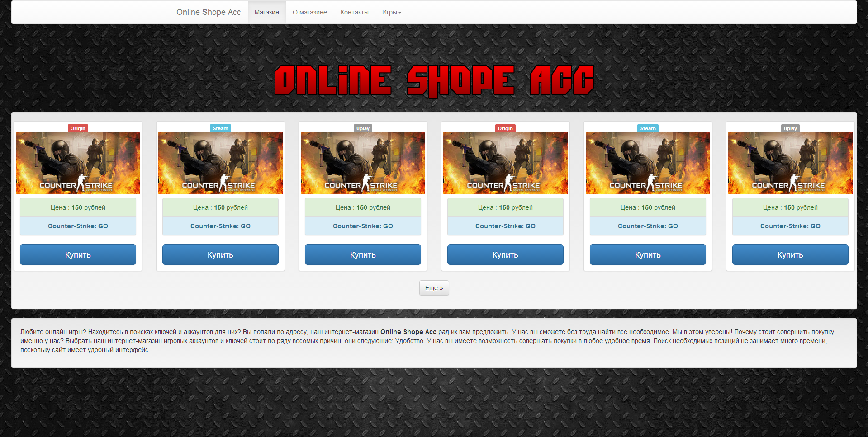This screenshot has width=868, height=437.
Task: Load more items with Ещё » button
Action: [x=434, y=288]
